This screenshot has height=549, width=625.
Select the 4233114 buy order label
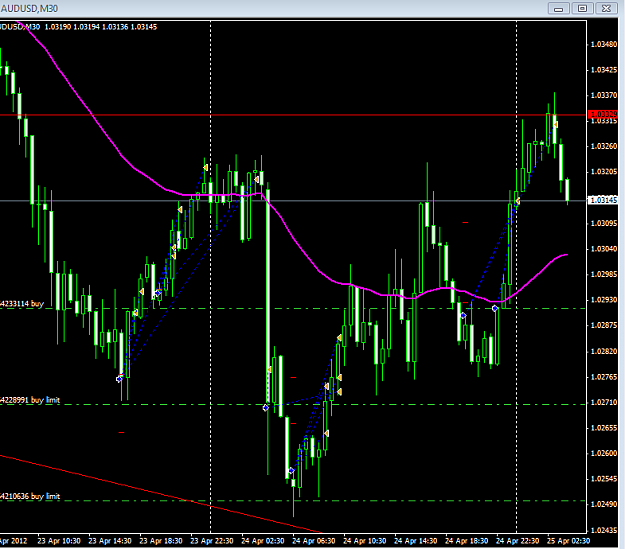pos(22,304)
